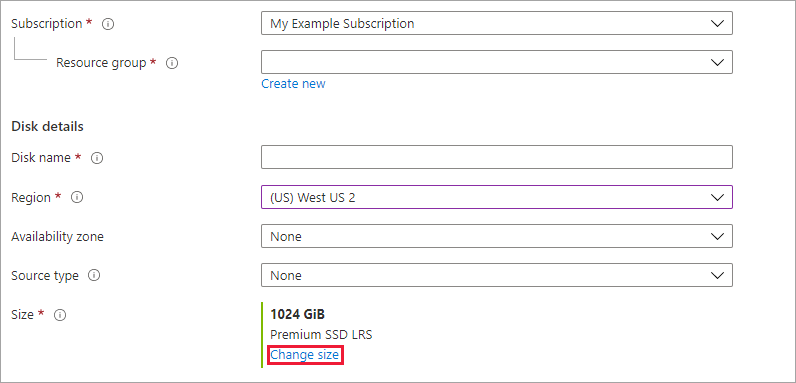Select the 1024 GiB size text
The height and width of the screenshot is (383, 796).
click(297, 314)
